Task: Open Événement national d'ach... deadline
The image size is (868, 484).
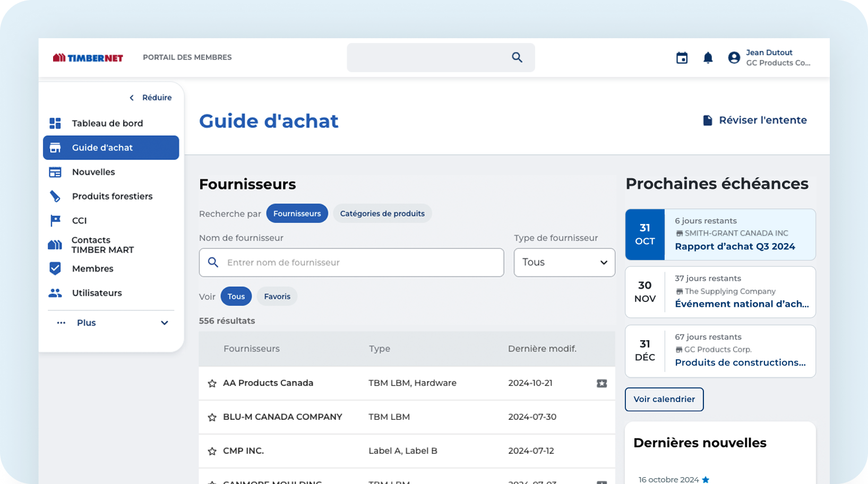Action: click(742, 304)
